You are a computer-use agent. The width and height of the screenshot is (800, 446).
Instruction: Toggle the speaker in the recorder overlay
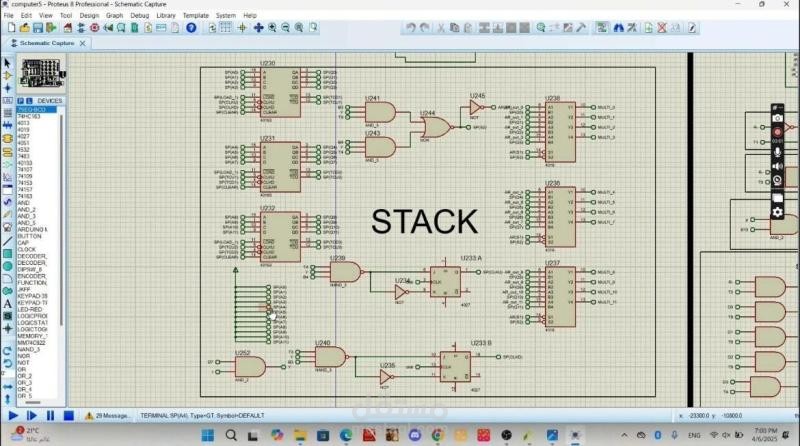pyautogui.click(x=777, y=166)
